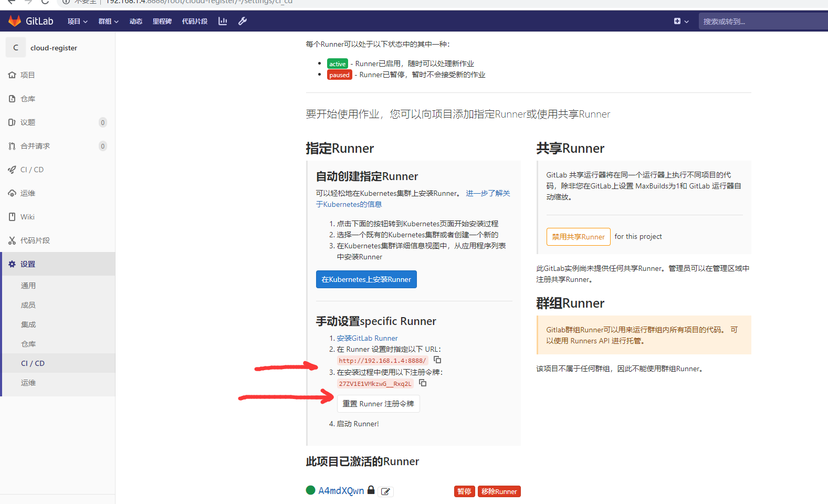Click the 合并请求 count badge showing 0
This screenshot has height=504, width=828.
click(x=103, y=146)
